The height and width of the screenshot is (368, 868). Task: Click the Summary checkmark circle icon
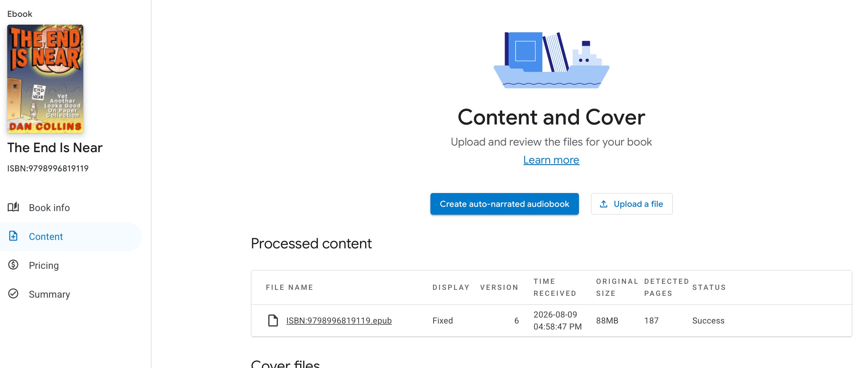[13, 294]
